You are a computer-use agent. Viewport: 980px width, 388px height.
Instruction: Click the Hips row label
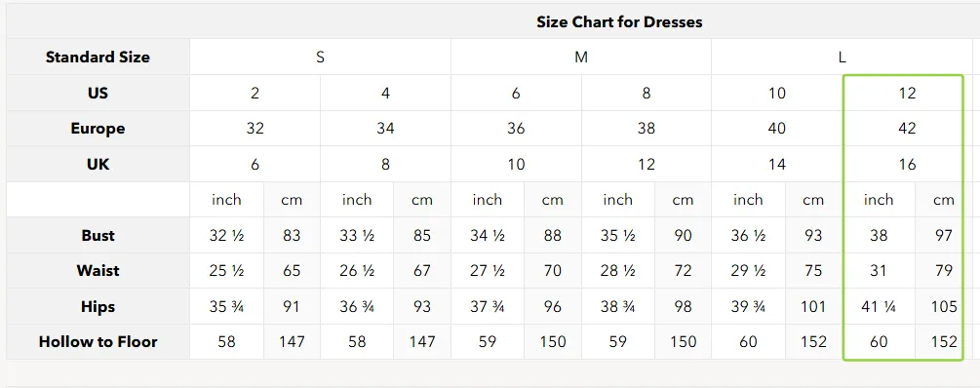98,307
